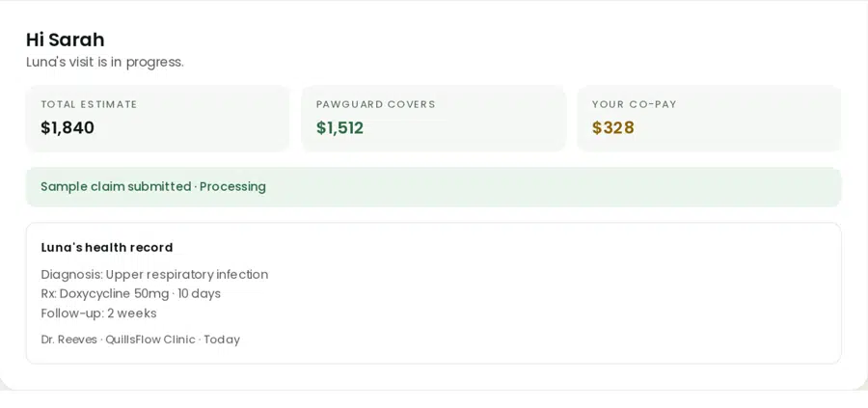This screenshot has height=408, width=868.
Task: Open the Total Estimate card
Action: pyautogui.click(x=158, y=119)
